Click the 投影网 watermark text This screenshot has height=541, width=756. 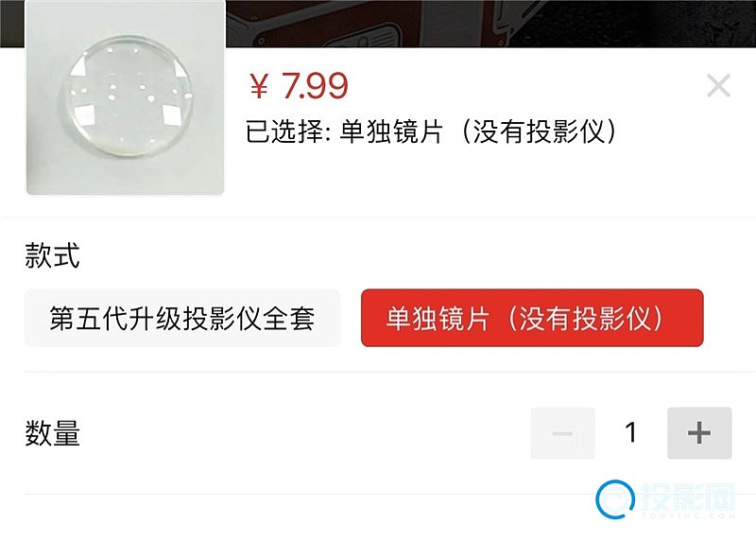click(x=688, y=497)
